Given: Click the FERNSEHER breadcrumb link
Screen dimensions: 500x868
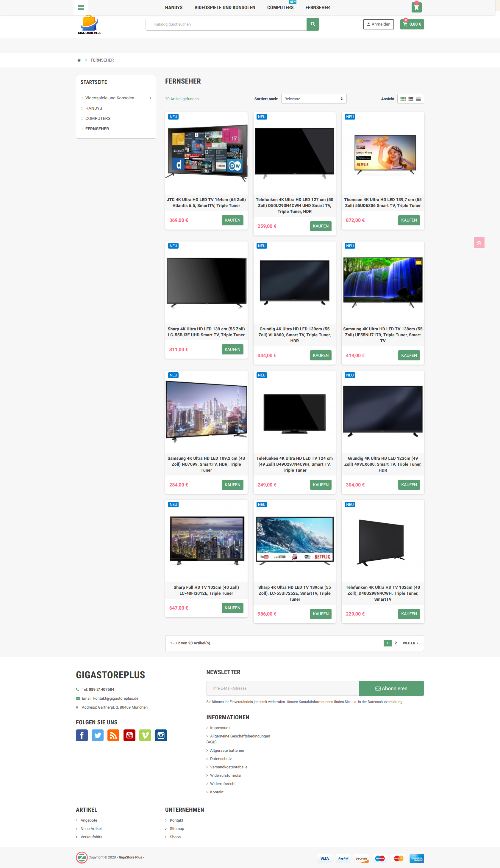Looking at the screenshot, I should pos(102,60).
